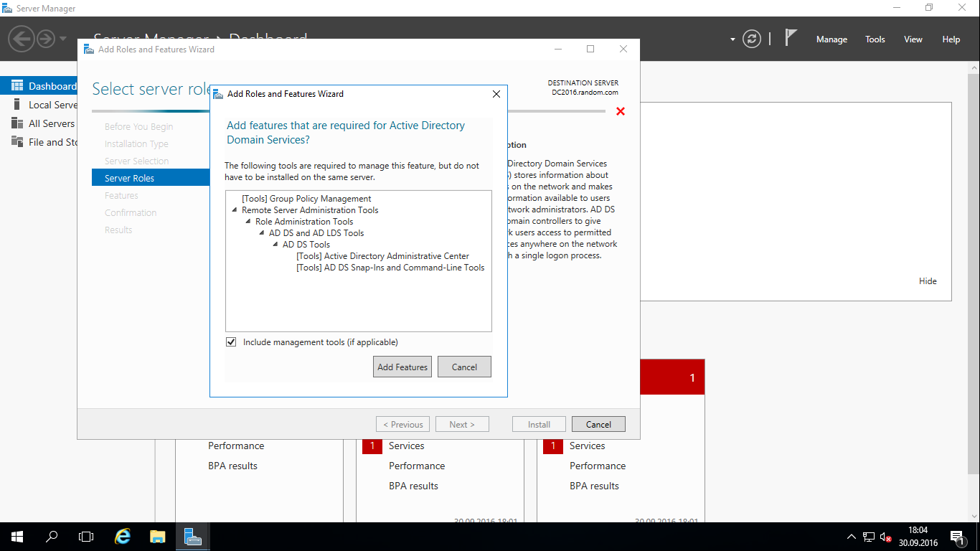Select Dashboard in the Server Manager sidebar
980x551 pixels.
click(x=39, y=86)
